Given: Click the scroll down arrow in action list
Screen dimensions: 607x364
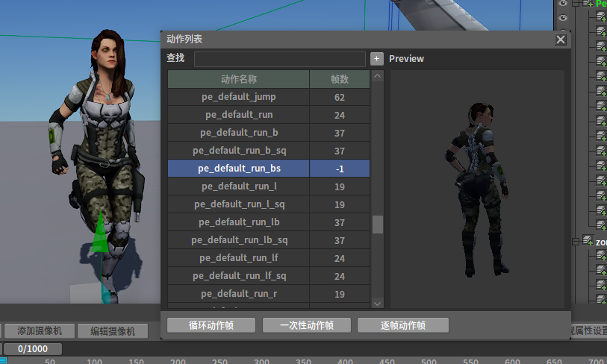Looking at the screenshot, I should pos(377,303).
